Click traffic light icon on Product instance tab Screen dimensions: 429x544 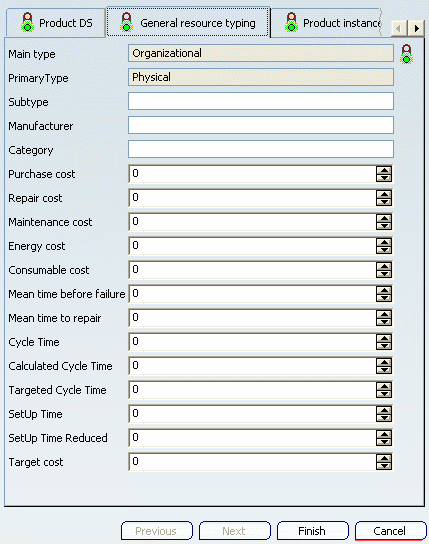(x=291, y=23)
